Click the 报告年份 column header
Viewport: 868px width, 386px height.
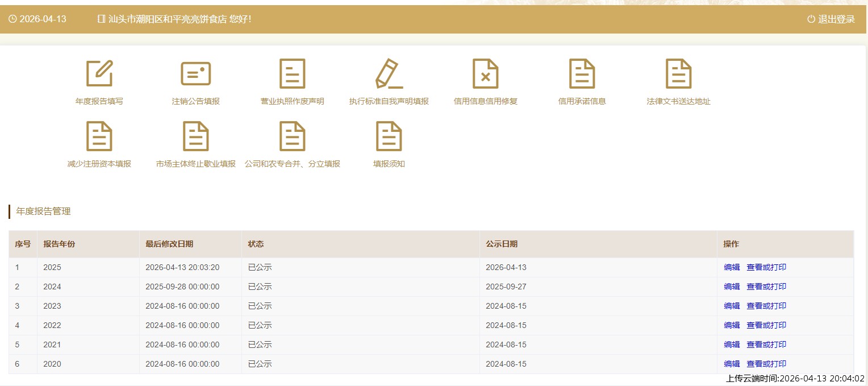tap(59, 244)
